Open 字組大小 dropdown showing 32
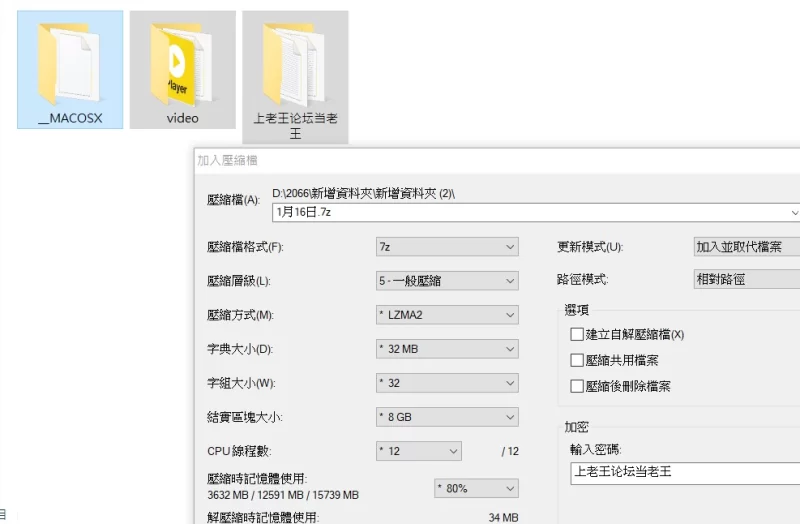The image size is (800, 524). (447, 383)
